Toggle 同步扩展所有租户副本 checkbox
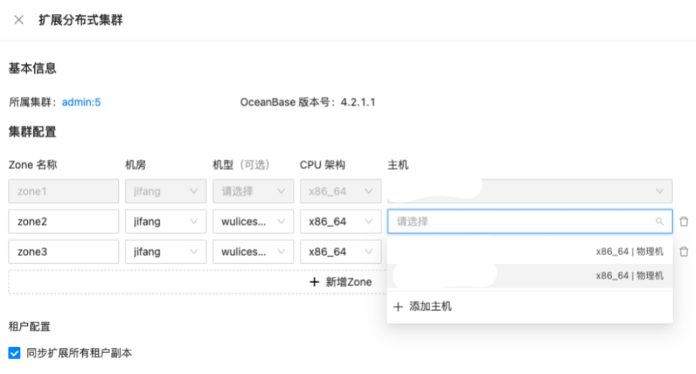The width and height of the screenshot is (696, 374). point(14,353)
